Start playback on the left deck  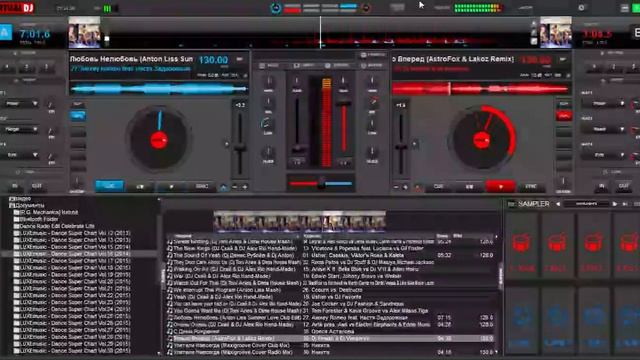[171, 187]
